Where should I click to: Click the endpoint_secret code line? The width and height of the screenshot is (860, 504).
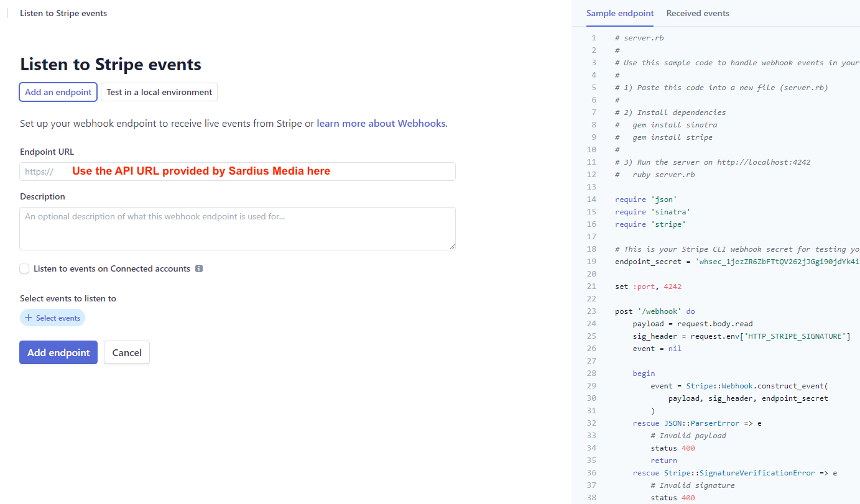[x=737, y=262]
